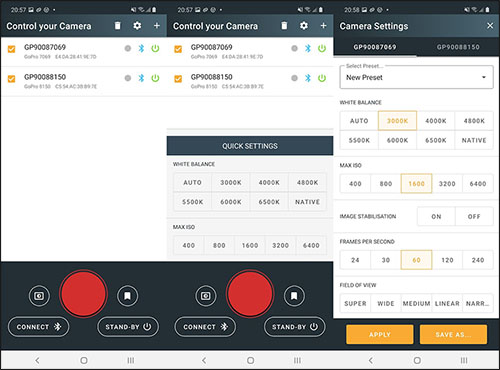500x370 pixels.
Task: Tap power icon for GP90088150 in middle screen
Action: (322, 78)
